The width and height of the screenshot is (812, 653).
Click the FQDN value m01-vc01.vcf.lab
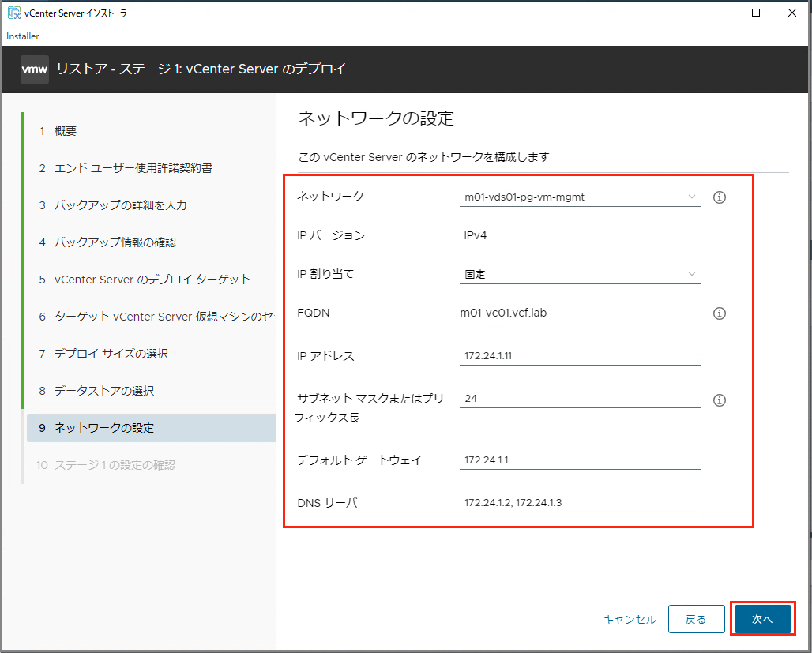pos(503,313)
